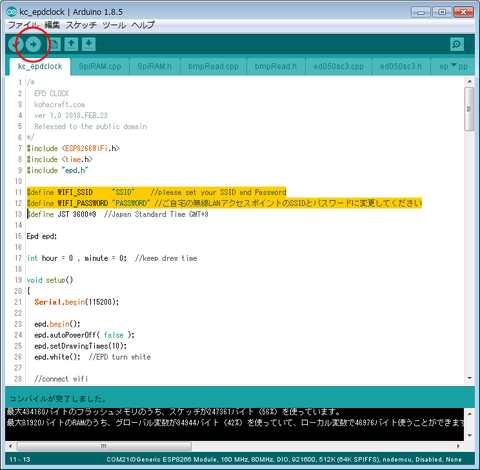Open the ファイル menu
Image resolution: width=480 pixels, height=470 pixels.
click(x=23, y=25)
